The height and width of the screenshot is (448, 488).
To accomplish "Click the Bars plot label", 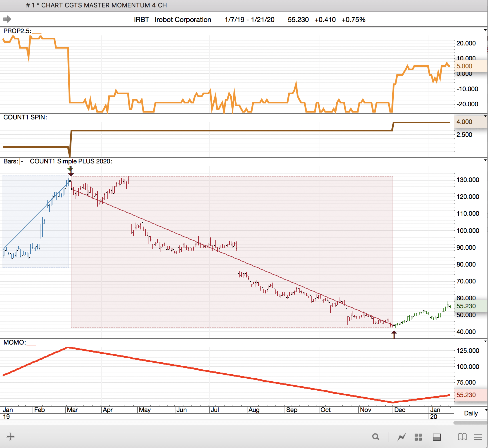I will pyautogui.click(x=11, y=161).
